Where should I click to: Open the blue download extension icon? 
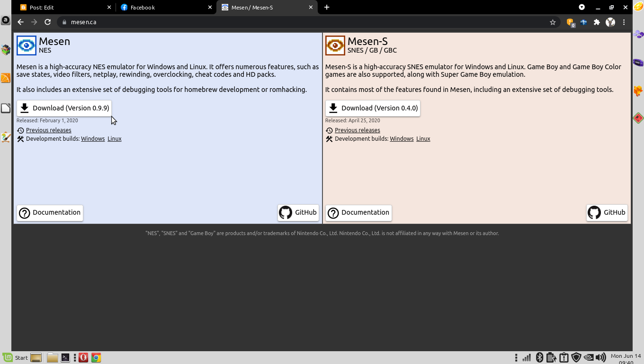pos(584,22)
